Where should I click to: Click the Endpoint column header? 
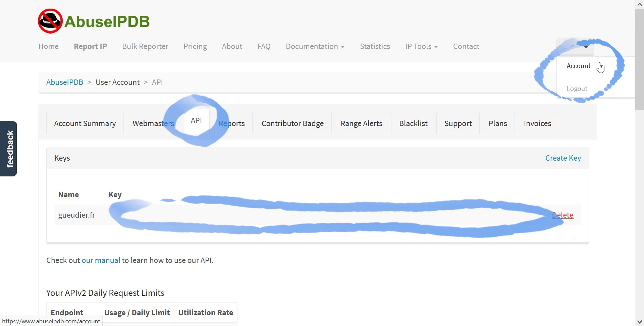pyautogui.click(x=67, y=313)
